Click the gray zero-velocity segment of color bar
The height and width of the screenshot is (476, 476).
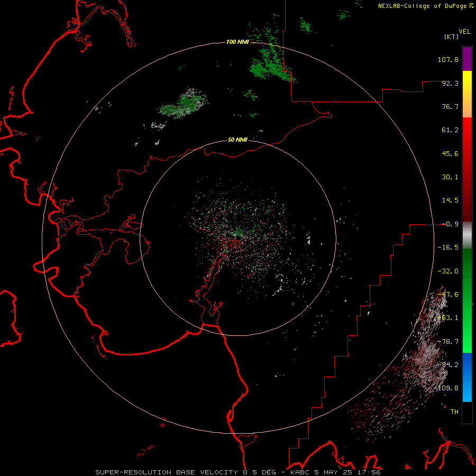[x=467, y=235]
